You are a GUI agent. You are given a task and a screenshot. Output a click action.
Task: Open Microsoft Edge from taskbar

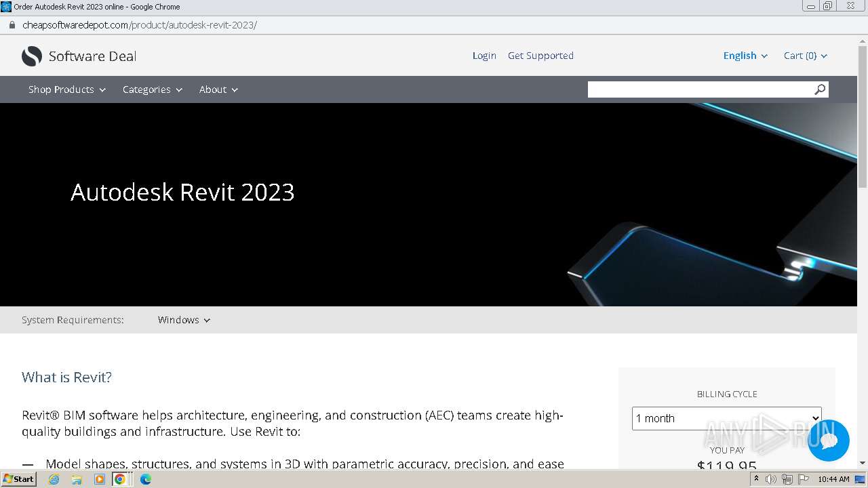tap(146, 479)
